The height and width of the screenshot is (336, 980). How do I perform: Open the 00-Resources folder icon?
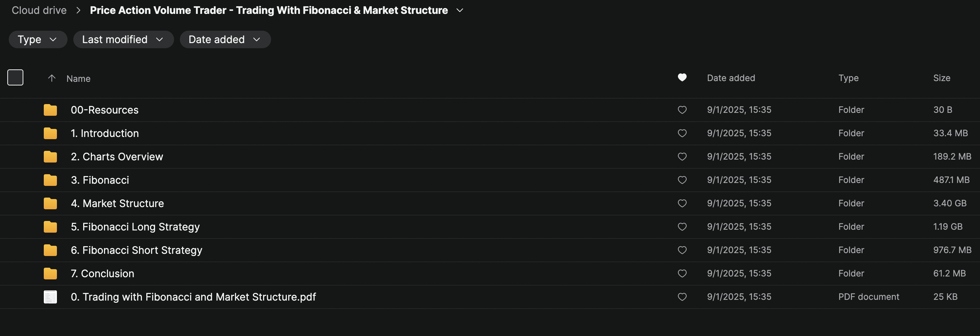pyautogui.click(x=50, y=110)
